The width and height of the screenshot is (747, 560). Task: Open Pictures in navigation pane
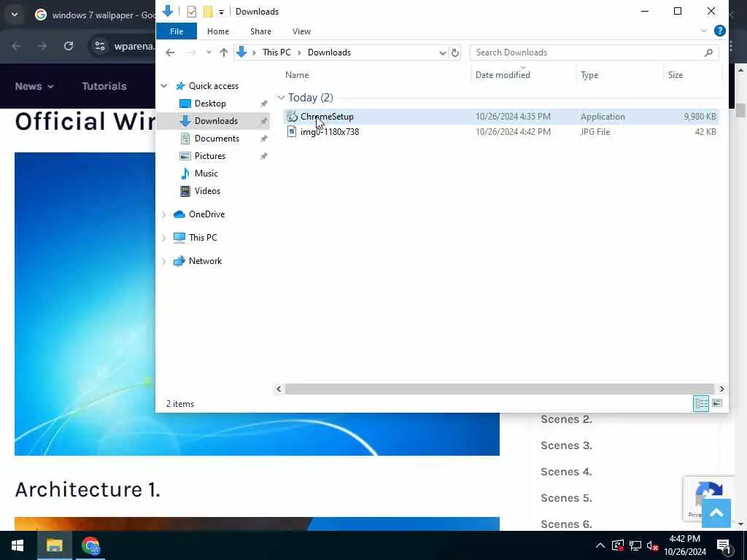click(x=209, y=156)
